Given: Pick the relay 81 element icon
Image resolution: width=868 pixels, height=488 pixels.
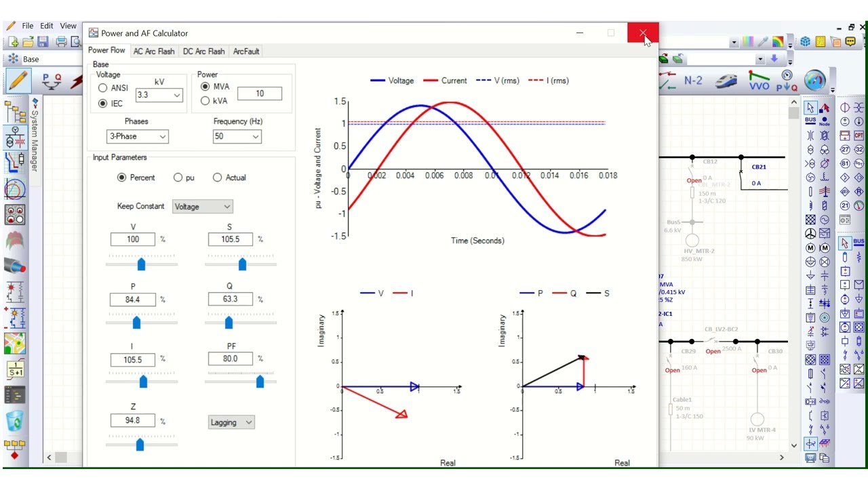Looking at the screenshot, I should click(845, 164).
